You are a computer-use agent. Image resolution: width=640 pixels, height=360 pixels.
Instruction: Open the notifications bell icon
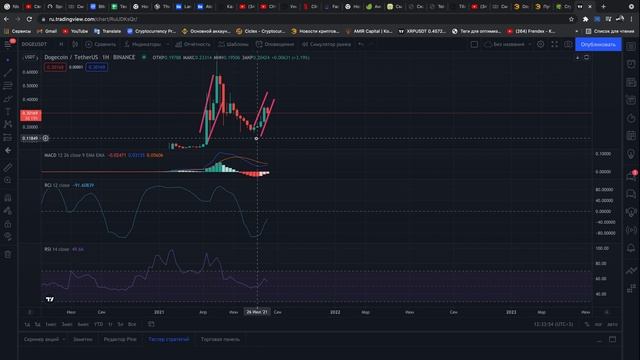[x=631, y=248]
